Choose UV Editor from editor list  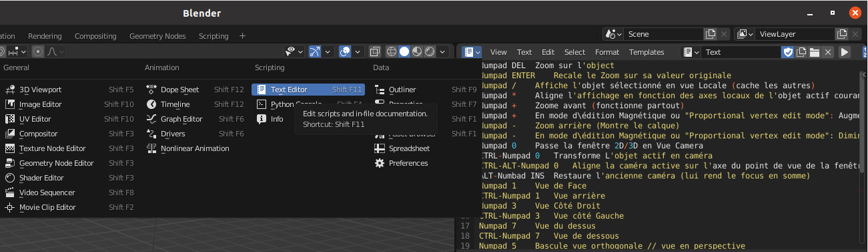coord(69,119)
